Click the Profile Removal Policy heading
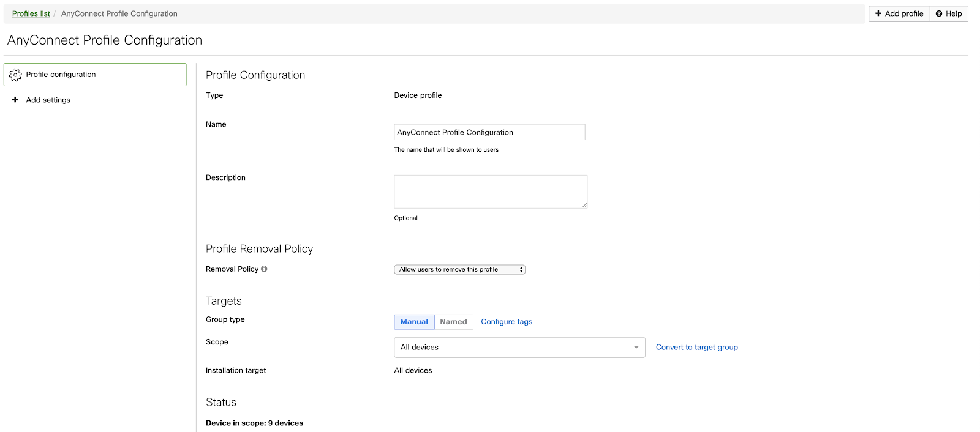 [259, 248]
